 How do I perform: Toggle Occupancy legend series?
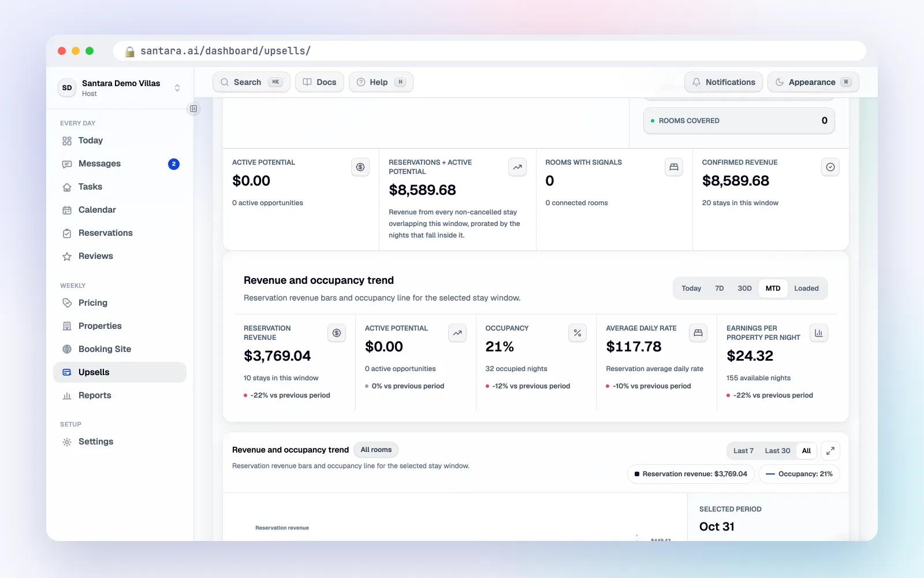[799, 474]
